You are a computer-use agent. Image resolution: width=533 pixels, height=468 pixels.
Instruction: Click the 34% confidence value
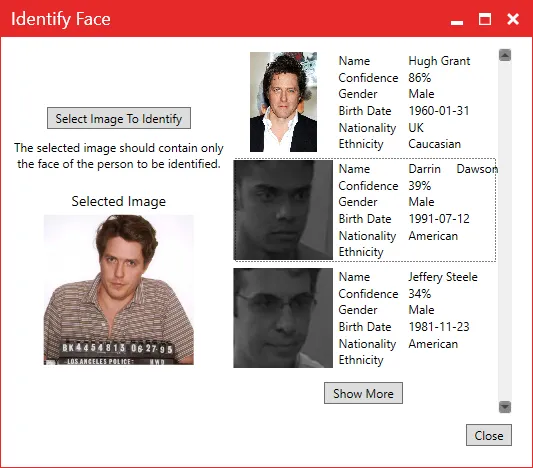419,294
